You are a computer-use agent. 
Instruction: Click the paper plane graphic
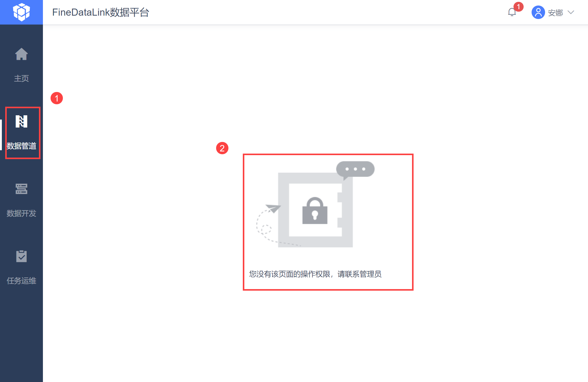pos(273,208)
